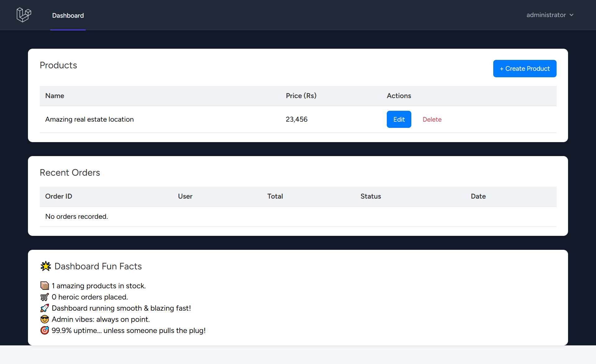Click the rocket emoji icon
This screenshot has height=364, width=596.
45,308
